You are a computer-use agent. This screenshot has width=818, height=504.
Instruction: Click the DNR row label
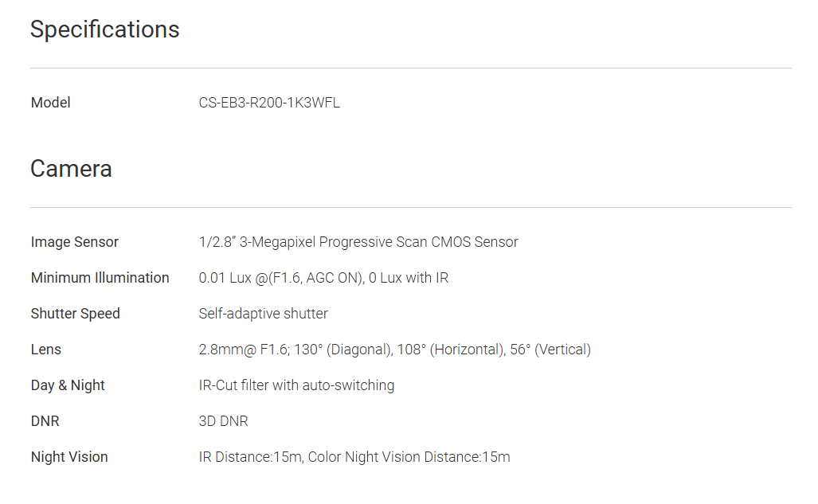point(45,421)
